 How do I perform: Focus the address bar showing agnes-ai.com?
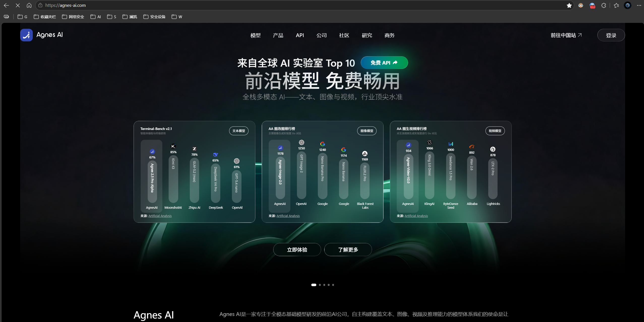pos(305,5)
